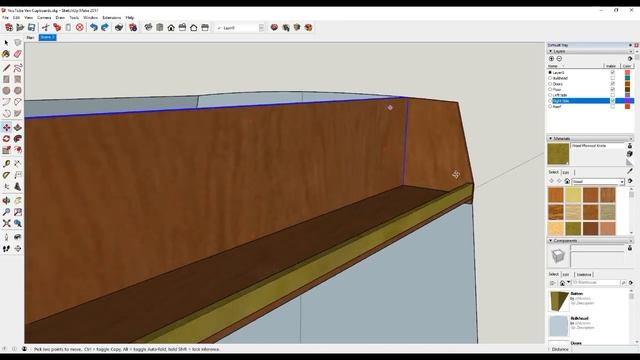The height and width of the screenshot is (360, 640).
Task: Open the Components Statistics tab
Action: click(584, 274)
